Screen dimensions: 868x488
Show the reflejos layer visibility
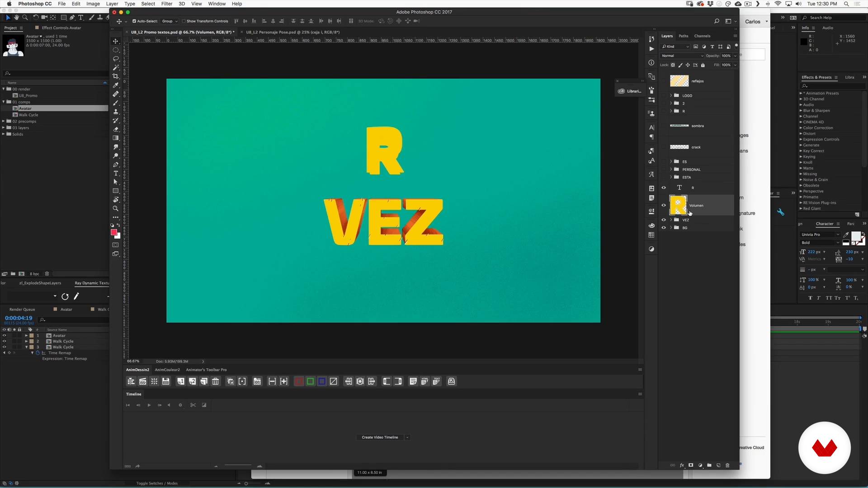664,81
